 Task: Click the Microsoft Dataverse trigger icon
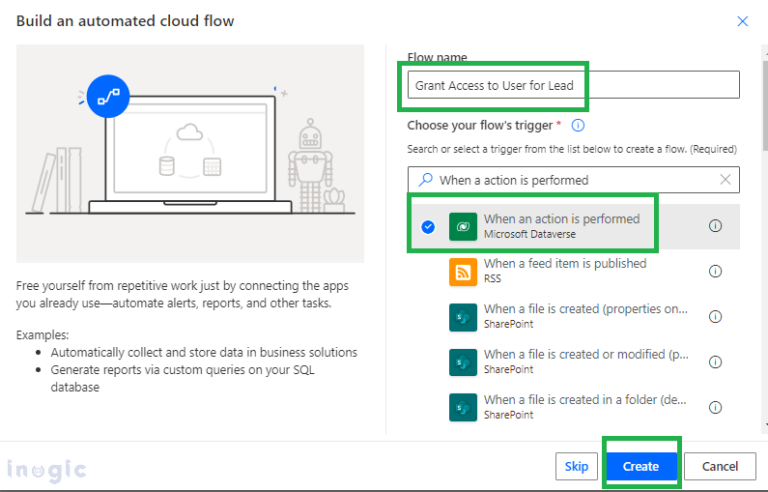tap(463, 226)
